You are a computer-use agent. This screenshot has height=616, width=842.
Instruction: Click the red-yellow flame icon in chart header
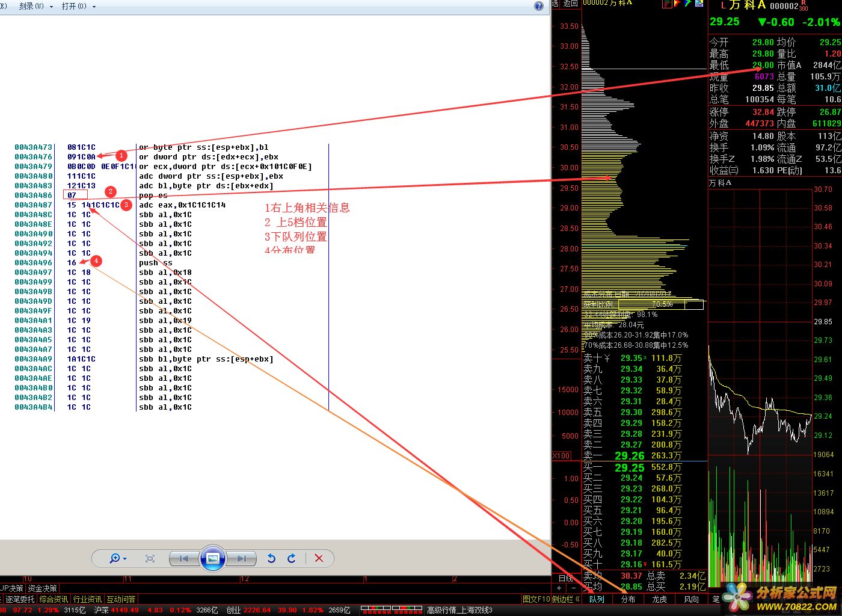coord(677,4)
